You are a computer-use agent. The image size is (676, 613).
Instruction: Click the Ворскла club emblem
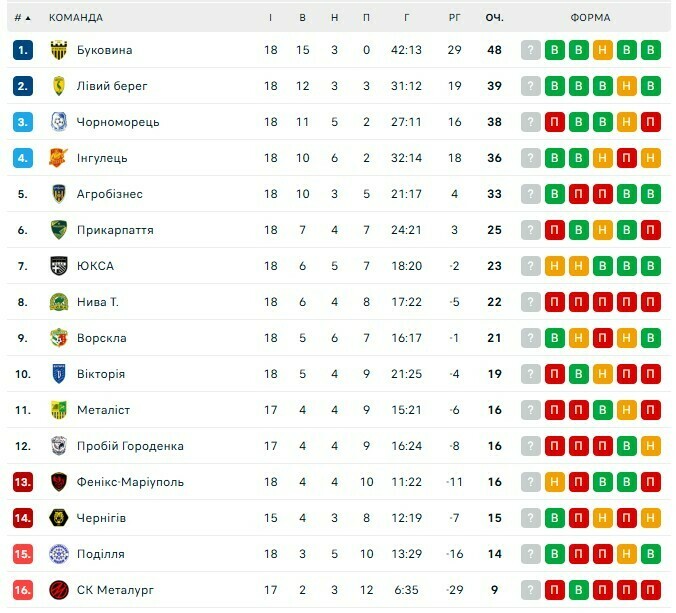click(x=58, y=338)
